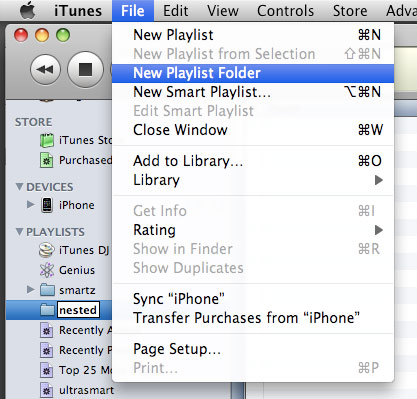Collapse the PLAYLISTS section triangle
Viewport: 417px width, 399px height.
(19, 232)
